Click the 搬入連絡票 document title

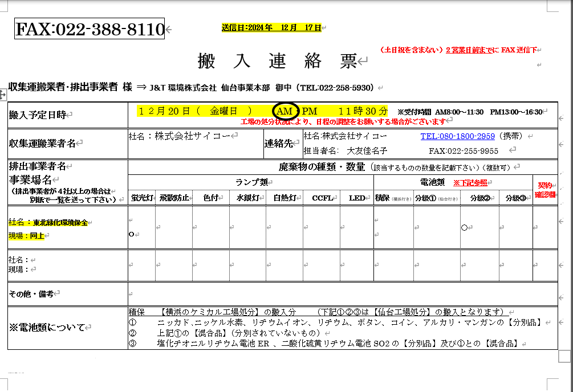277,60
